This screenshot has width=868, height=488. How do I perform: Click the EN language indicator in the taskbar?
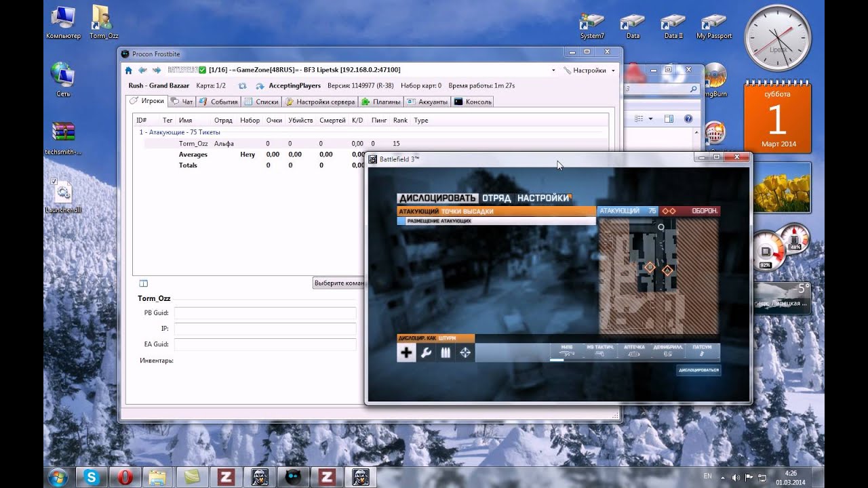pyautogui.click(x=707, y=476)
